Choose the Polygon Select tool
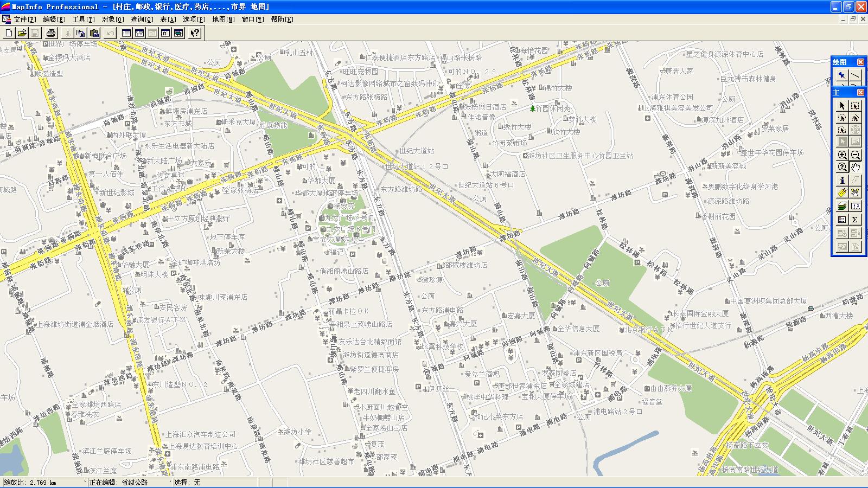Image resolution: width=868 pixels, height=488 pixels. (x=855, y=117)
